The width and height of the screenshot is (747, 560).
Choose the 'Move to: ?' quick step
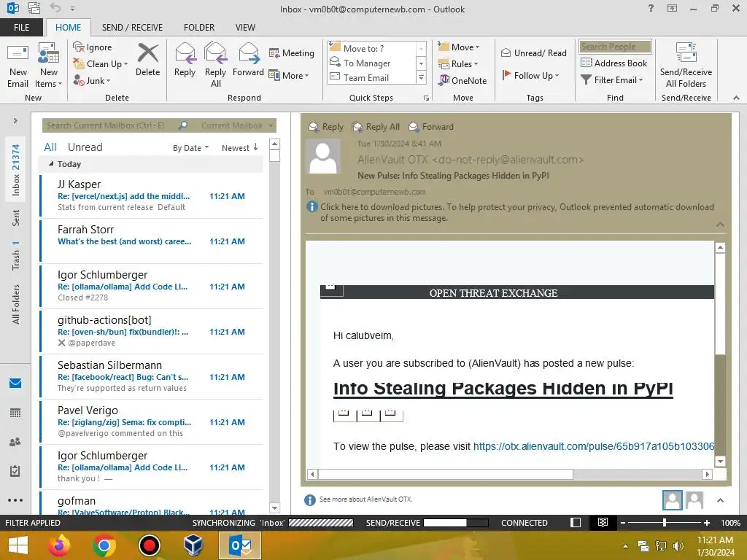click(x=371, y=48)
